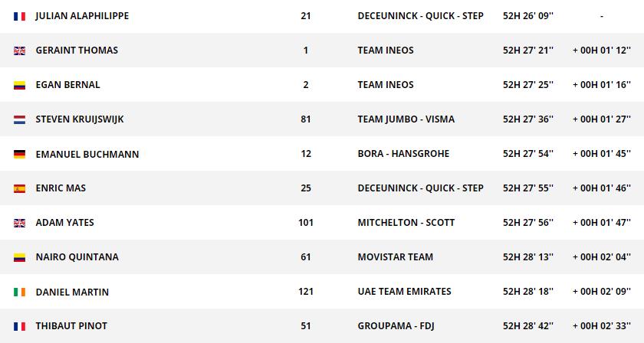Click bib number 101 in Yates row
Screen dimensions: 644x343
coord(306,223)
